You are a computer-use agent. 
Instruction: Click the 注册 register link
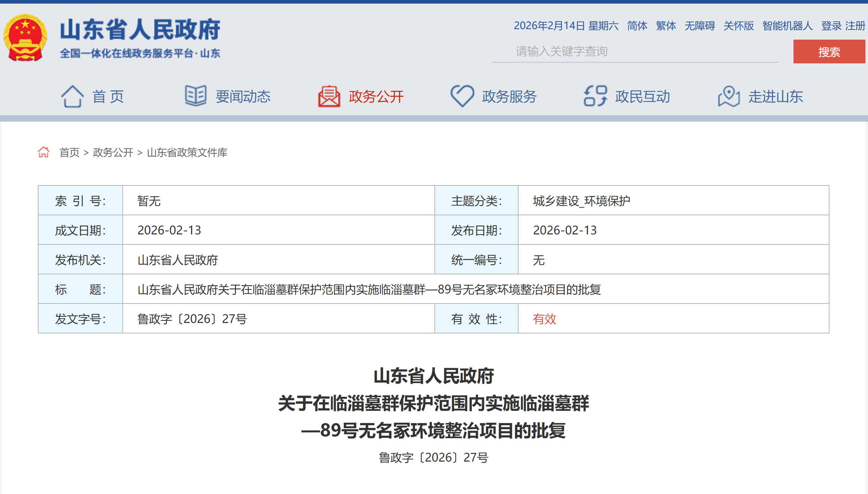point(855,26)
